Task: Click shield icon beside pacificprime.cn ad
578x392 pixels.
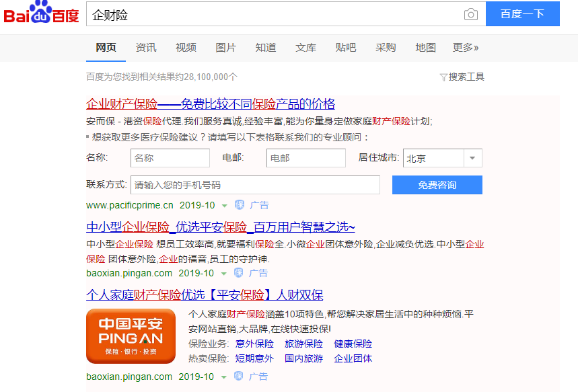Action: pos(240,205)
